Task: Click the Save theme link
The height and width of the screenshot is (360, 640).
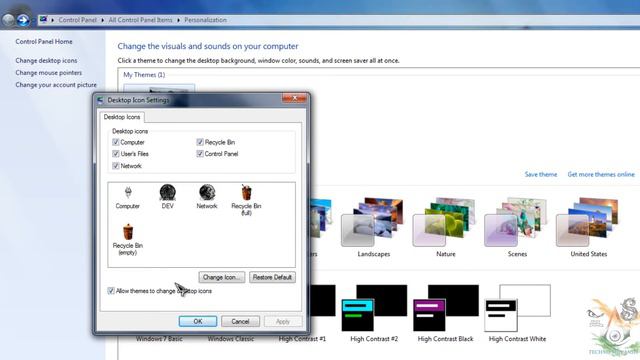Action: click(540, 174)
